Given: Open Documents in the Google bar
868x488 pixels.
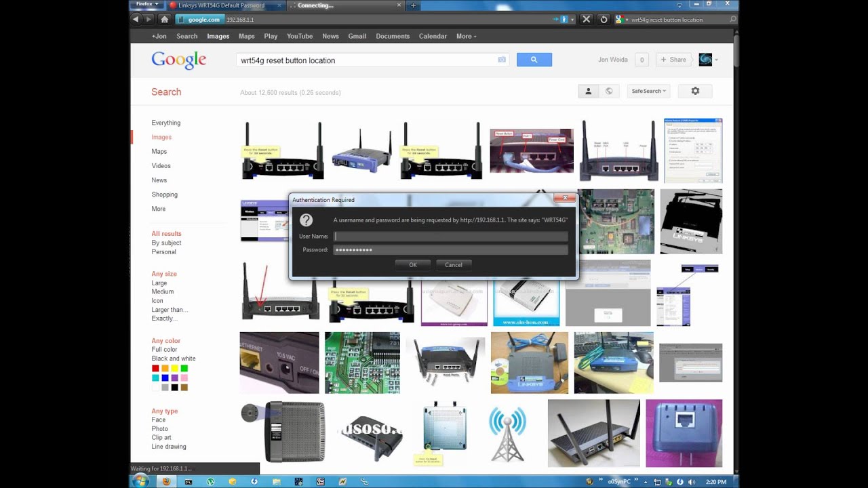Looking at the screenshot, I should 393,36.
